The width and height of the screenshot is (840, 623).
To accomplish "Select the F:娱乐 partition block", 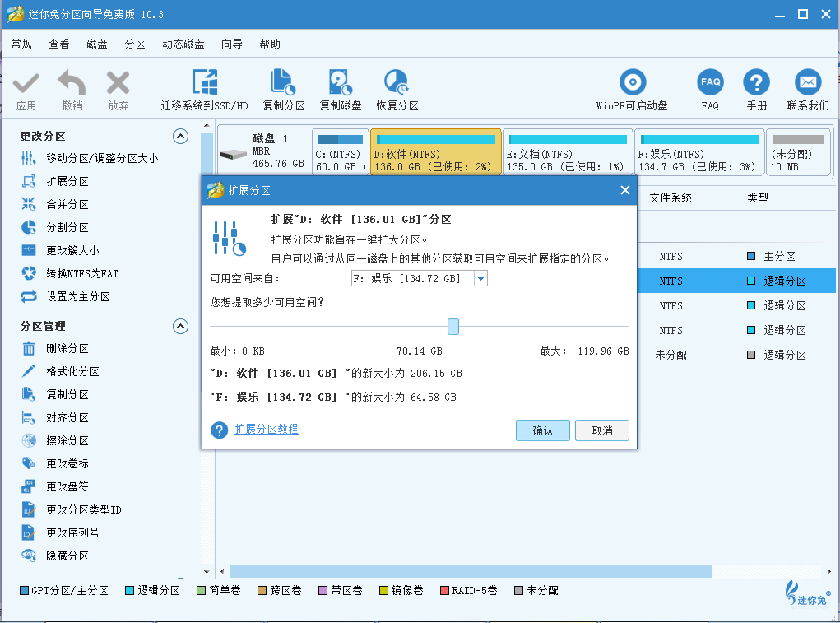I will [699, 152].
